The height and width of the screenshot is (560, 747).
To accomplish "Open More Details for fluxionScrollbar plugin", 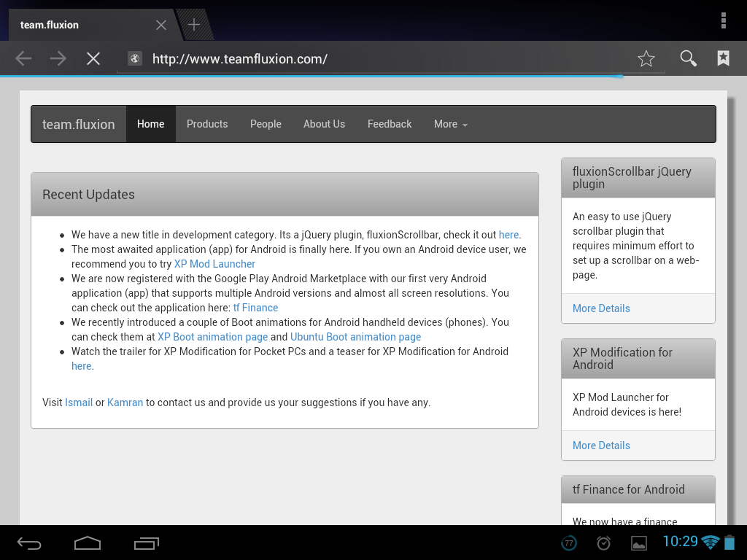I will tap(601, 308).
